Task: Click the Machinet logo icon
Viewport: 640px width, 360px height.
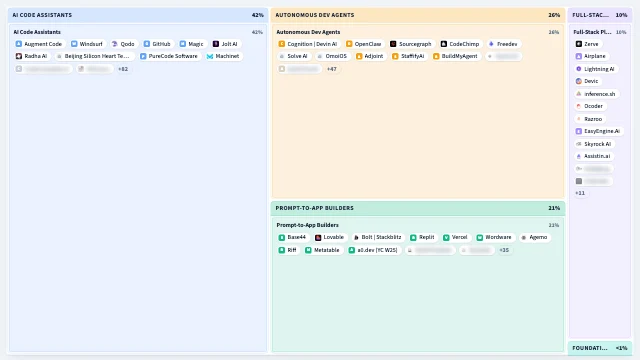Action: pos(210,56)
